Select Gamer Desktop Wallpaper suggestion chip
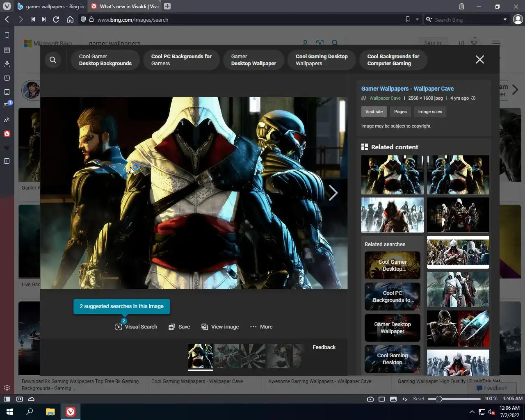Screen dimensions: 525x420 (253, 60)
